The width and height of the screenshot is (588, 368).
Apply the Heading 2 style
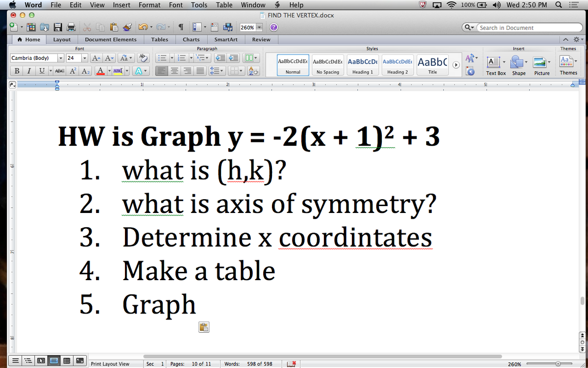(x=397, y=65)
